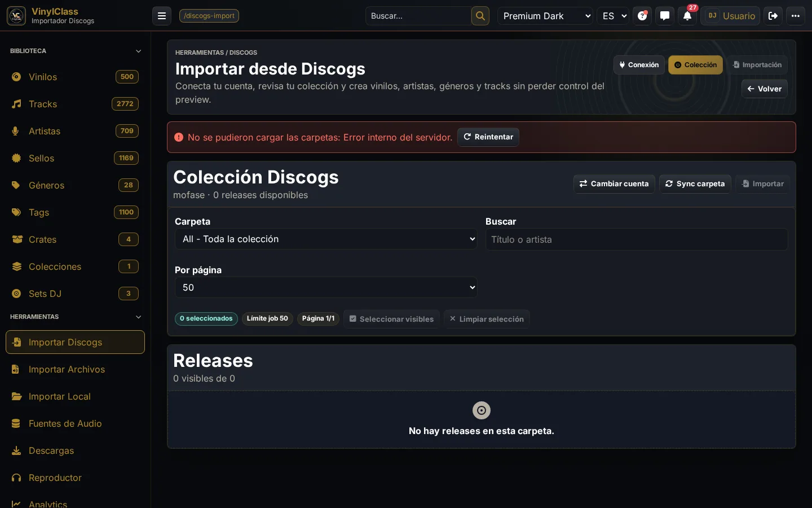Open Sets DJ section
Image resolution: width=812 pixels, height=508 pixels.
[75, 294]
